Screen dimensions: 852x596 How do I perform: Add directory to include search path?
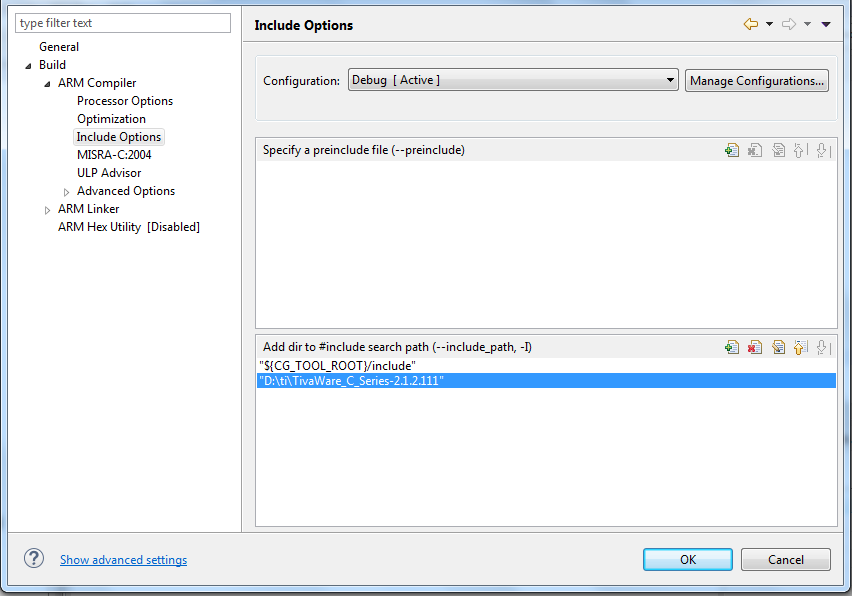[x=731, y=346]
